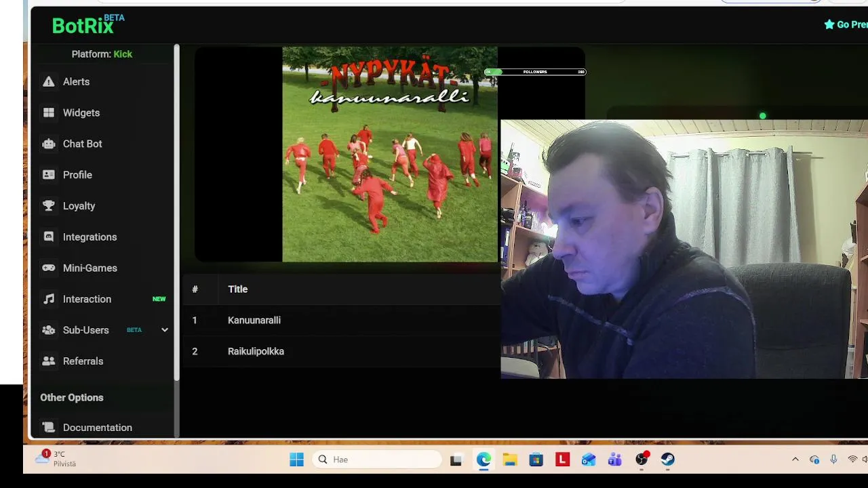Open the red L app on taskbar
Image resolution: width=868 pixels, height=488 pixels.
[562, 460]
